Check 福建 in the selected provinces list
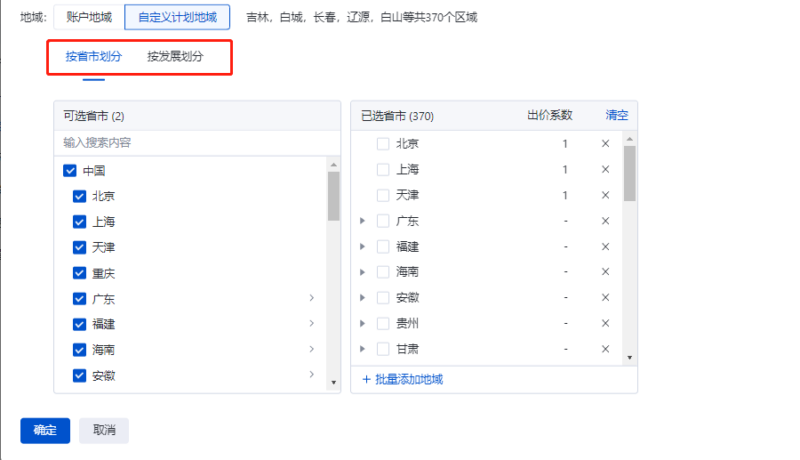Image resolution: width=800 pixels, height=460 pixels. (x=383, y=247)
